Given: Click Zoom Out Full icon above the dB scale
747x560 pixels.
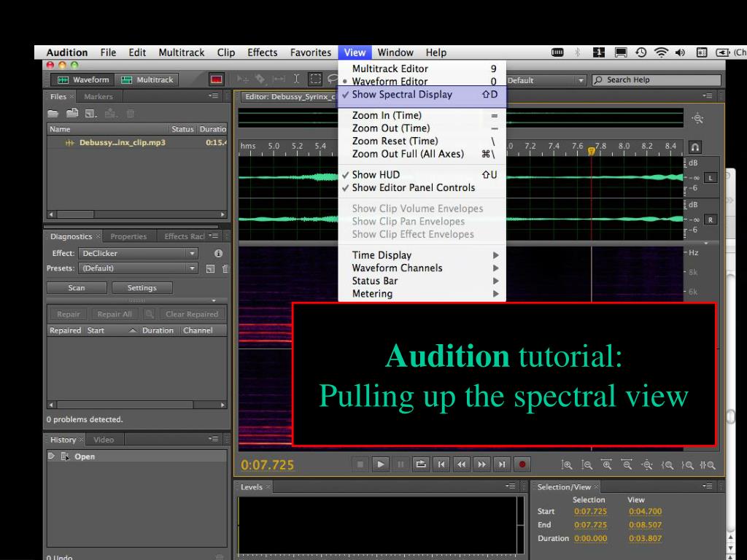Looking at the screenshot, I should point(697,118).
